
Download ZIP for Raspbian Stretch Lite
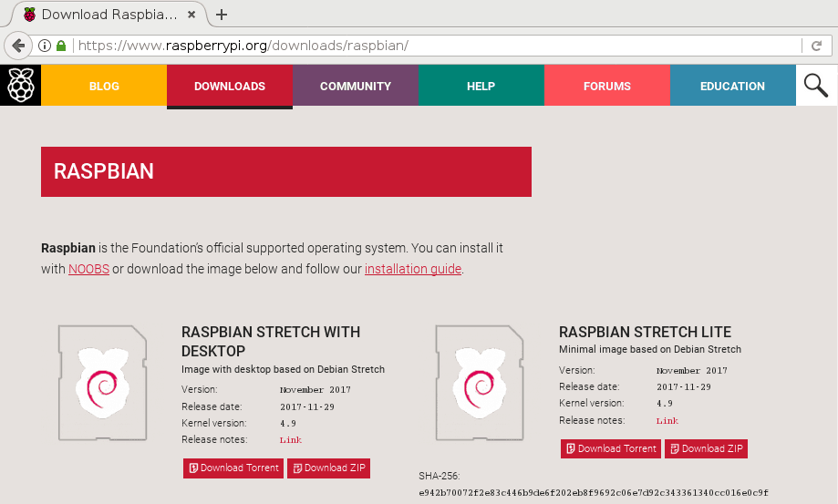pos(706,449)
